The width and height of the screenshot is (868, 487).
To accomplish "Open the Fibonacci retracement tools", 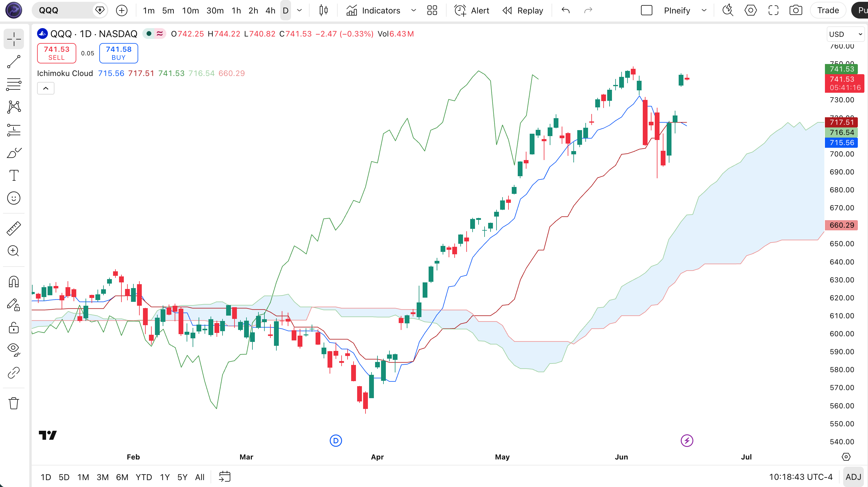I will [x=14, y=84].
